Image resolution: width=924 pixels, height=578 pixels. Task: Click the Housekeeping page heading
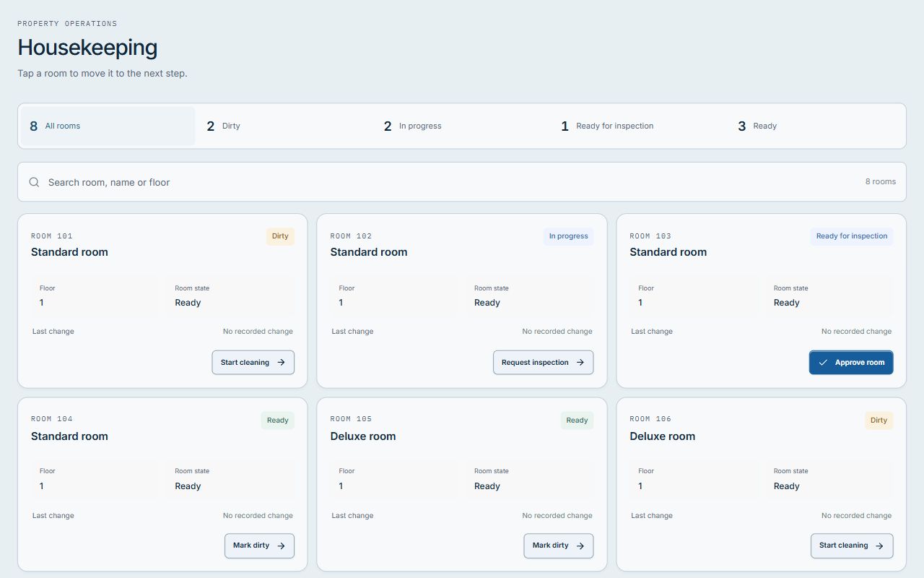click(x=87, y=48)
